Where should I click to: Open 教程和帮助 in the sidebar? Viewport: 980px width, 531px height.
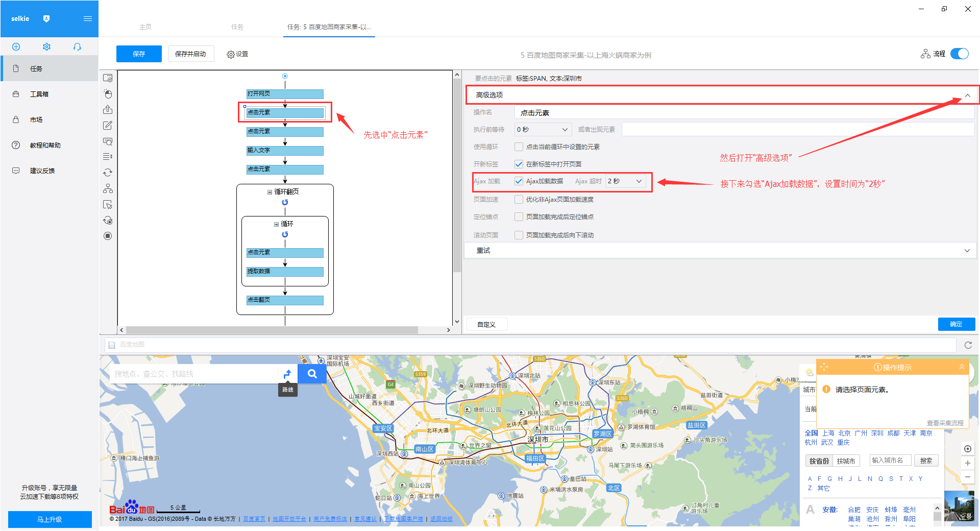pyautogui.click(x=49, y=145)
